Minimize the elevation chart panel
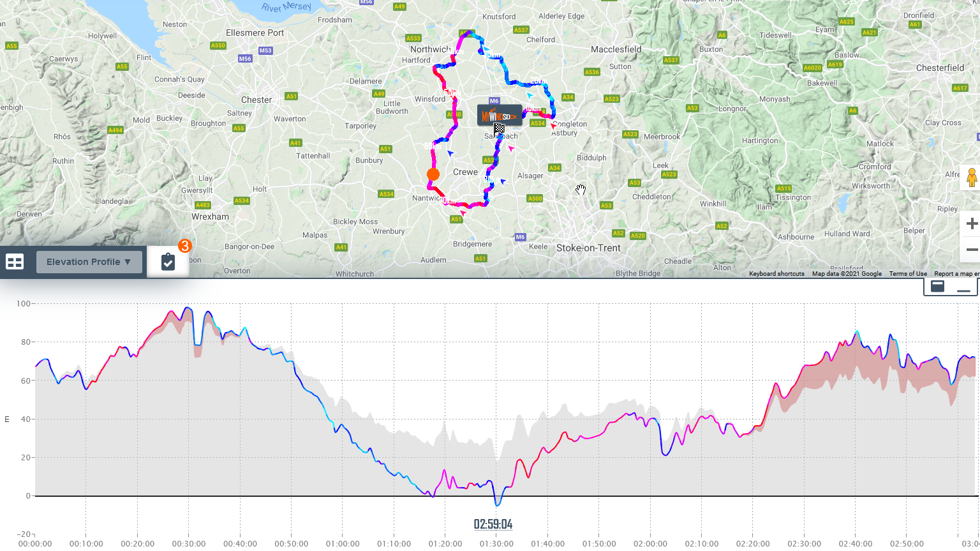980x551 pixels. pos(963,287)
